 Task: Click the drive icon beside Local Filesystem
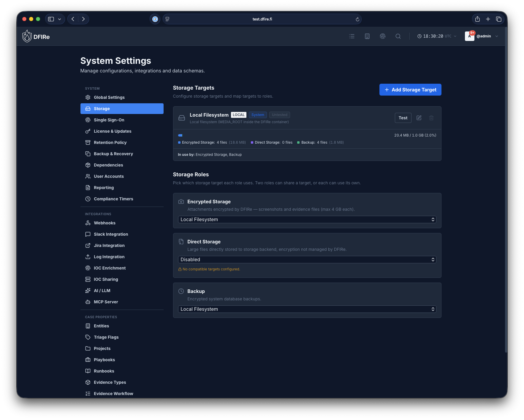tap(182, 118)
